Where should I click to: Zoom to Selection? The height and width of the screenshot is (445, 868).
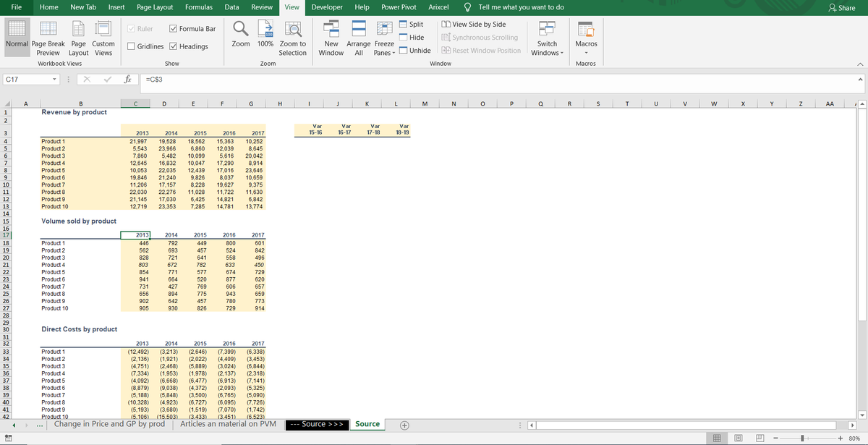[292, 38]
